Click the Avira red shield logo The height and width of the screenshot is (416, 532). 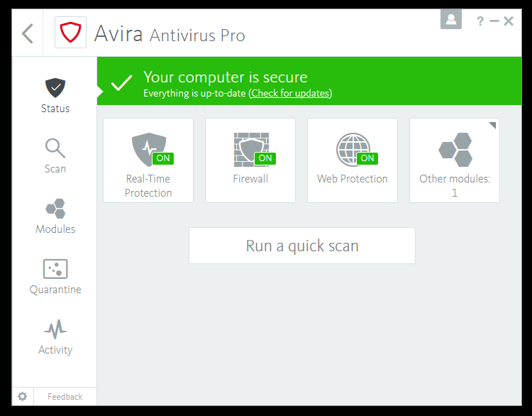tap(70, 33)
